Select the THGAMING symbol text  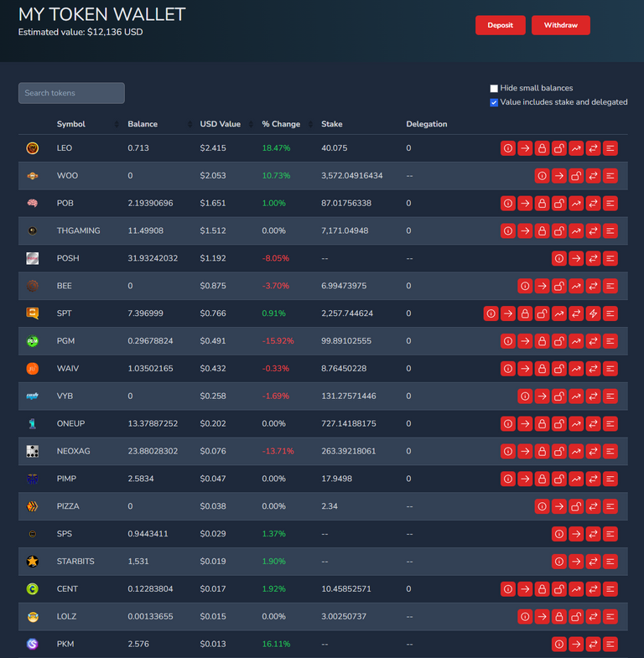[79, 231]
